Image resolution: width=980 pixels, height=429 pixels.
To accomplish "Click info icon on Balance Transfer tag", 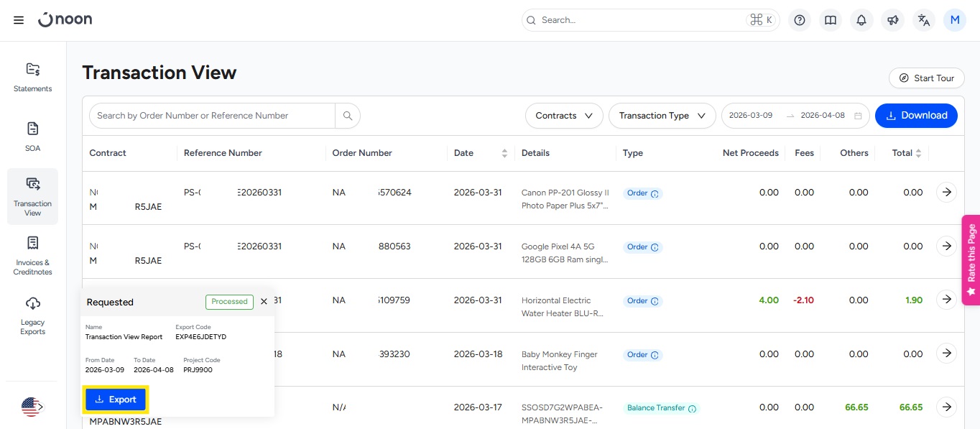I will click(x=692, y=408).
